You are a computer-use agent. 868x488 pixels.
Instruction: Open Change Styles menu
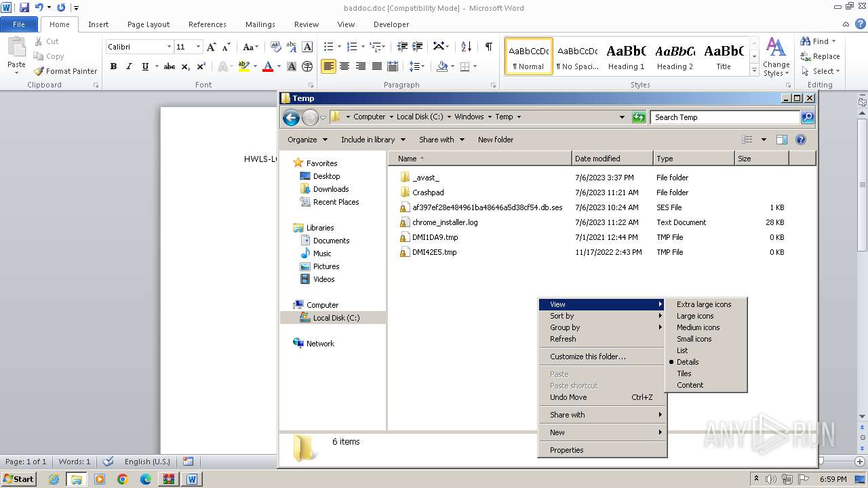point(776,57)
